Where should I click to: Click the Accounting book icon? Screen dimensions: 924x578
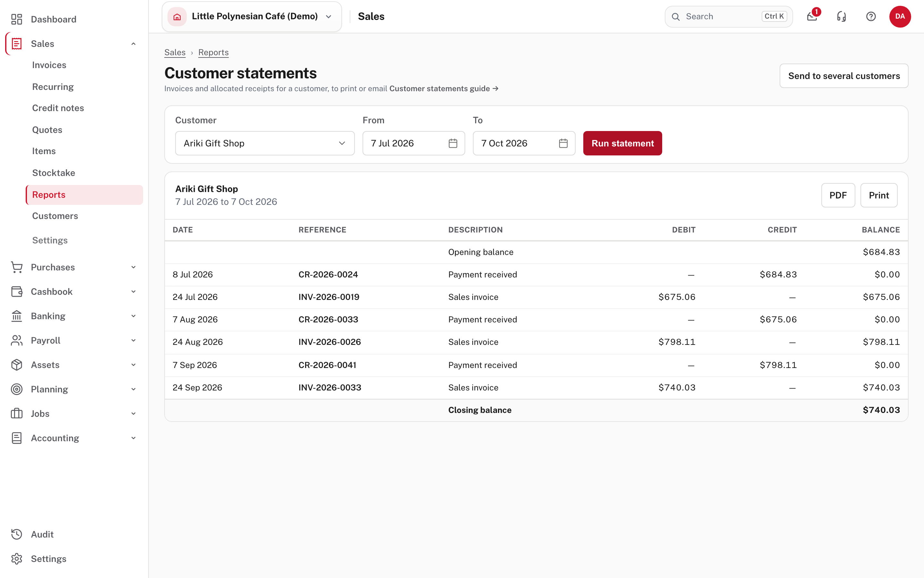[x=16, y=438]
